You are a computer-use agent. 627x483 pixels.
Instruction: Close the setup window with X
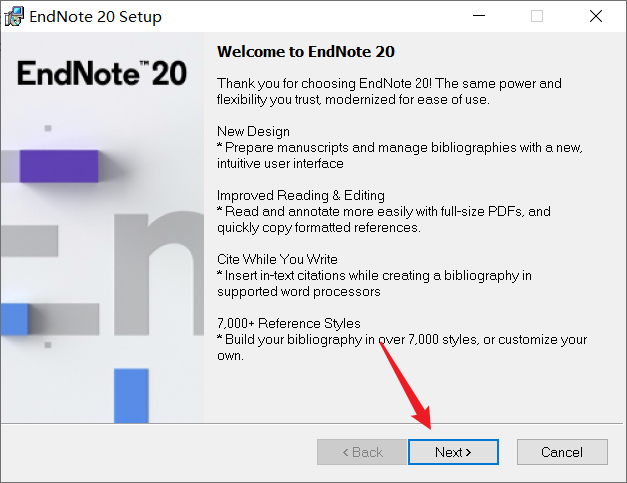click(596, 16)
